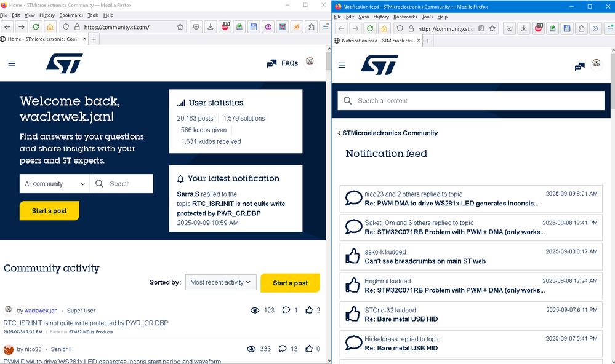Click the Home toolbar icon in the left Firefox window

tap(50, 26)
